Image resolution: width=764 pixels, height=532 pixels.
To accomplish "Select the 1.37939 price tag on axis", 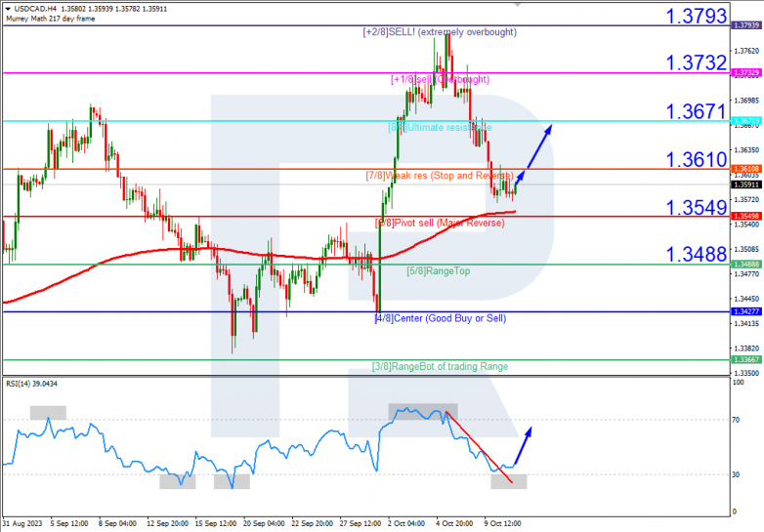I will click(x=746, y=25).
